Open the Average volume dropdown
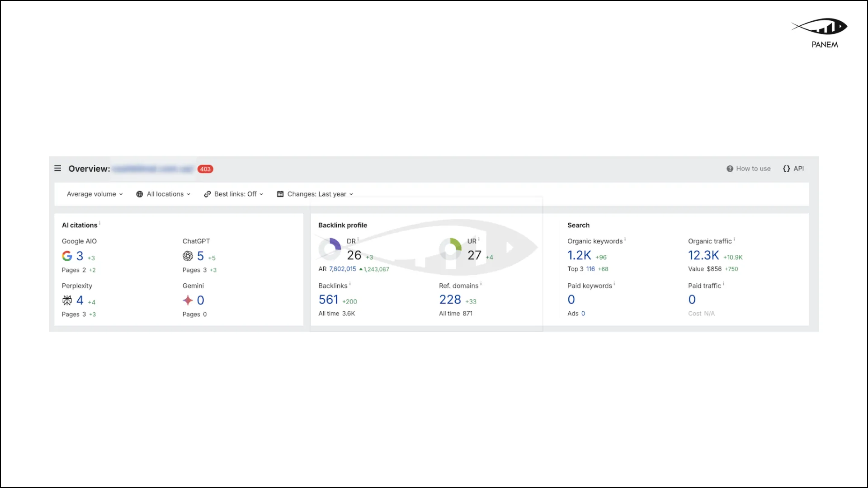Screen dimensions: 868x488 pos(94,194)
